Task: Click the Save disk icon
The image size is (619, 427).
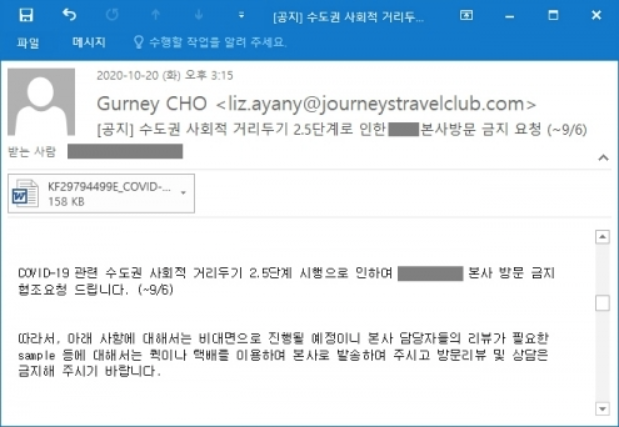Action: point(26,15)
